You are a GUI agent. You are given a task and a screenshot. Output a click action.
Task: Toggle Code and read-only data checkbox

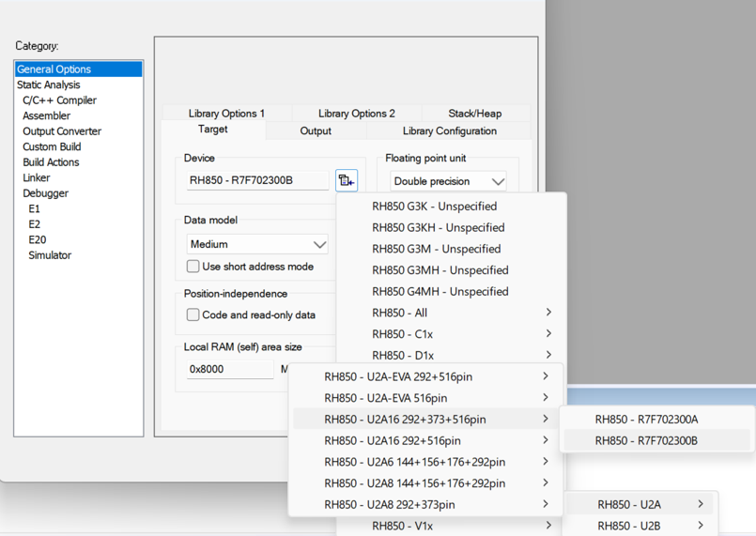pyautogui.click(x=193, y=315)
